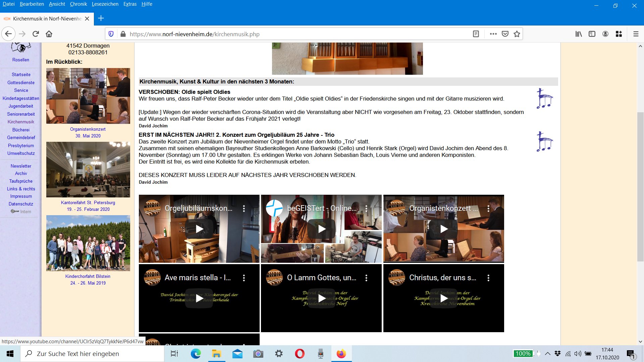Go to Startseite link

pyautogui.click(x=21, y=74)
